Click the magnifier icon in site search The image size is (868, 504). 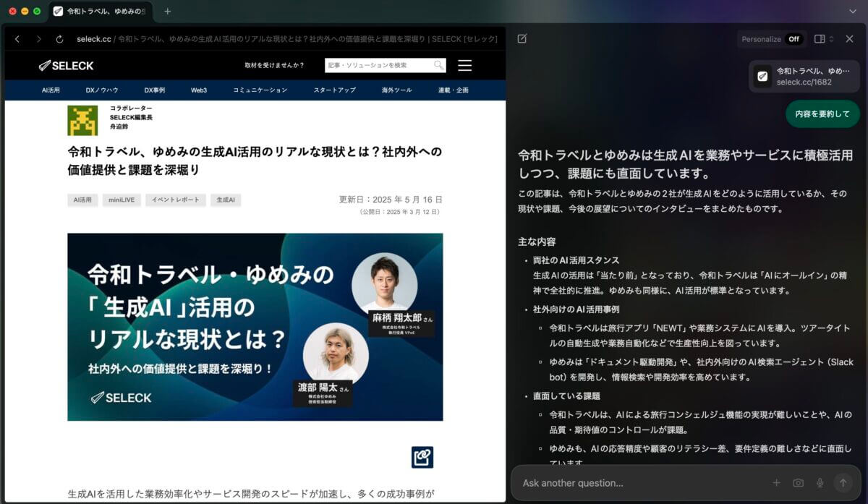tap(438, 65)
